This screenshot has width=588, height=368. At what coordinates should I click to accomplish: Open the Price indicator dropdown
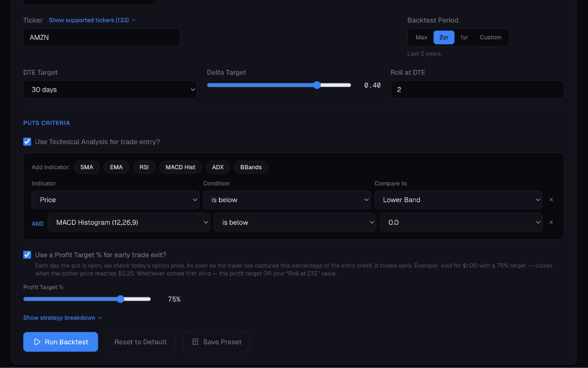point(116,200)
